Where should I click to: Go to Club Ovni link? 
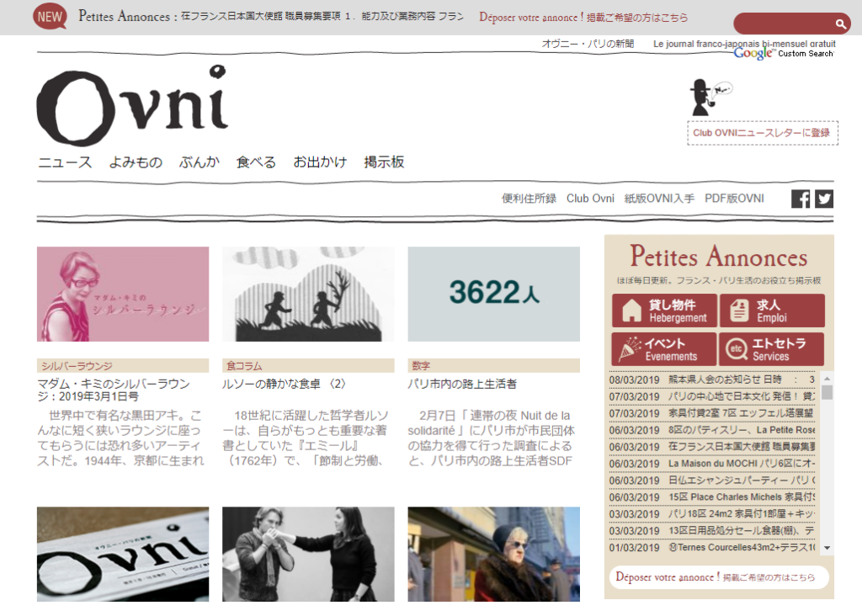click(590, 199)
